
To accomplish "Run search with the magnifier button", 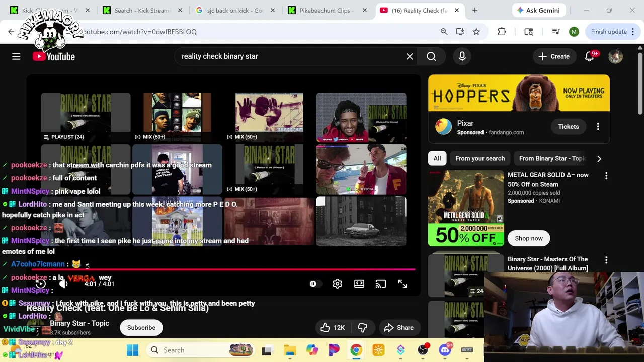I will (x=431, y=56).
